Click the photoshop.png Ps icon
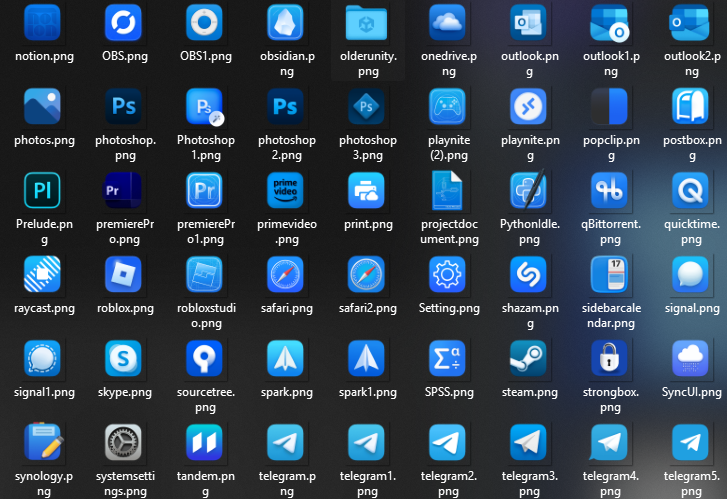727x499 pixels. (123, 106)
